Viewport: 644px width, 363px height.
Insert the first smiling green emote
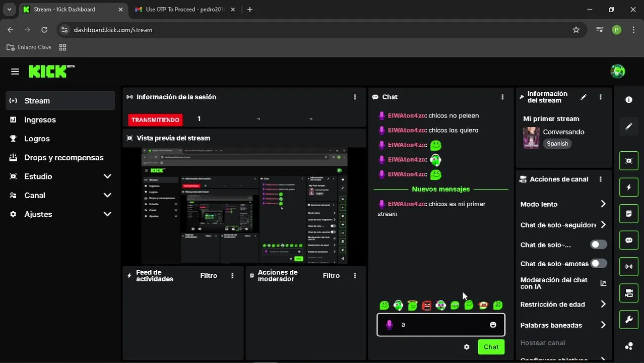pyautogui.click(x=384, y=305)
